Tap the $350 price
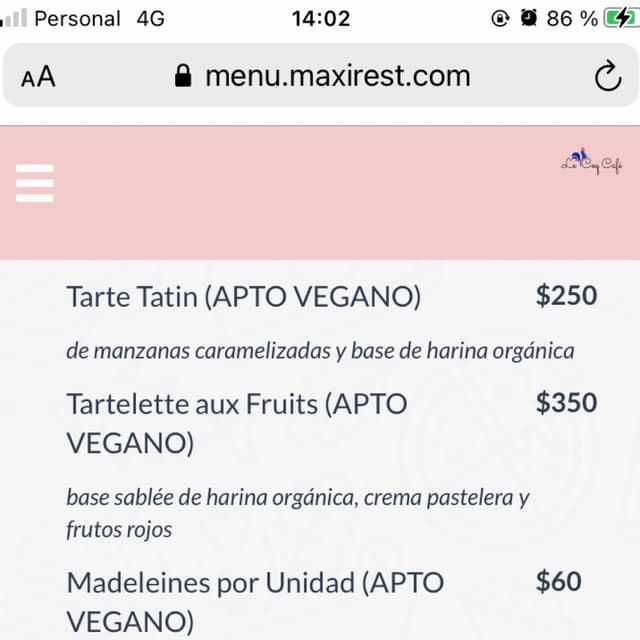640x640 pixels. (x=567, y=403)
